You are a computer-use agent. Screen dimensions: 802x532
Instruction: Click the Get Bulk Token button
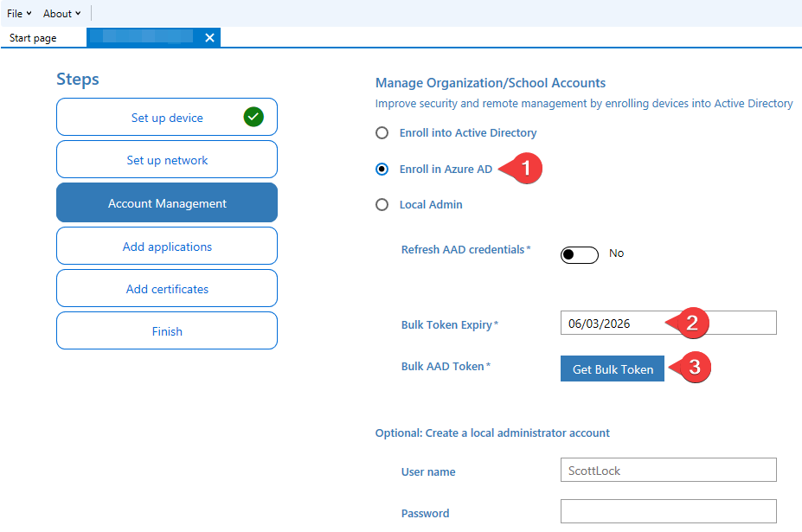[x=612, y=369]
